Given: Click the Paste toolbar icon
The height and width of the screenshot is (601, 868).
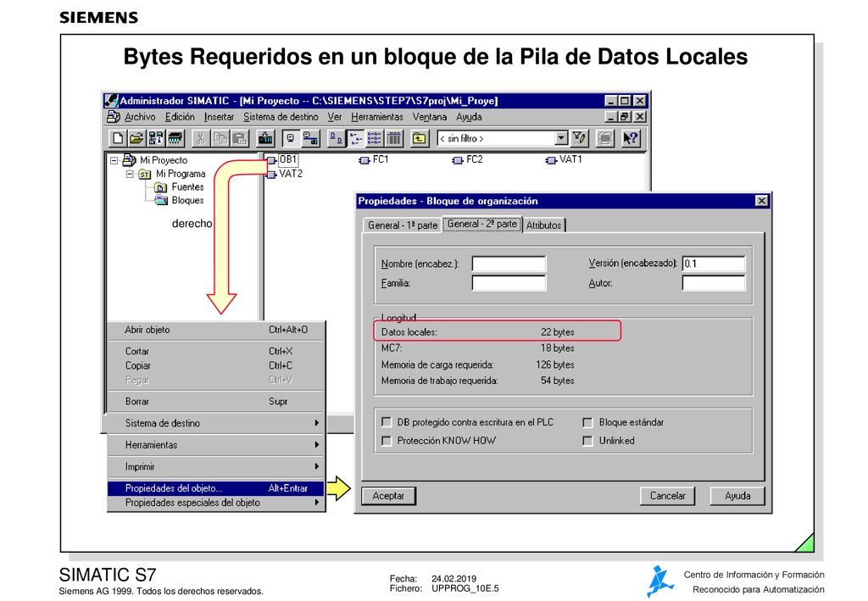Looking at the screenshot, I should click(240, 138).
